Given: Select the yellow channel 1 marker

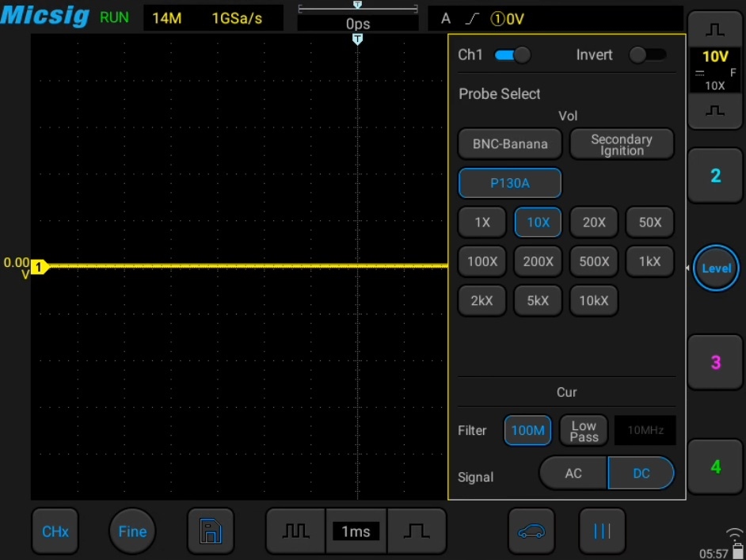Looking at the screenshot, I should coord(39,267).
